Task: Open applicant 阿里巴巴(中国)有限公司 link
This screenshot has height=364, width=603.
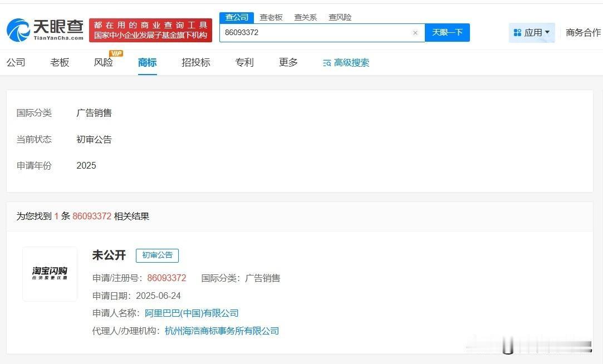Action: click(192, 313)
